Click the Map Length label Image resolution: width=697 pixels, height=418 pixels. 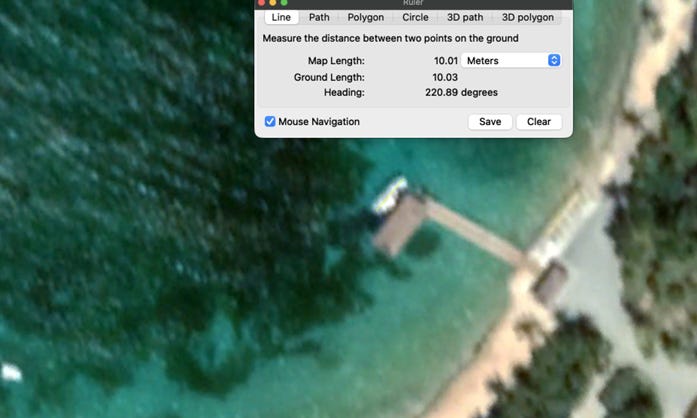(336, 60)
